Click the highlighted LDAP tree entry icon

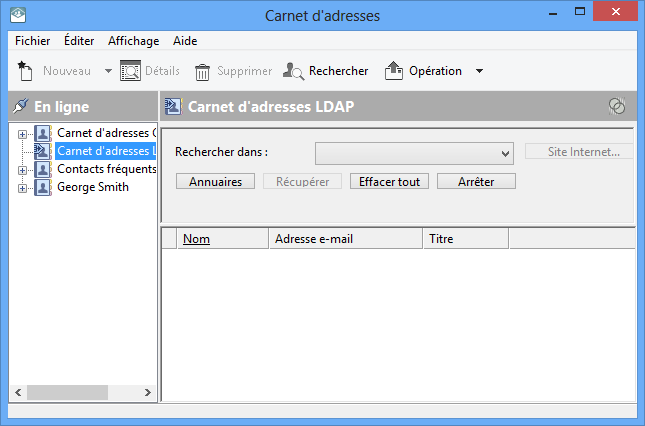point(43,151)
